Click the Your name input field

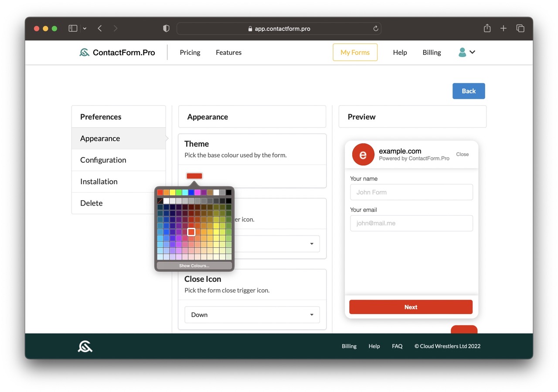411,192
